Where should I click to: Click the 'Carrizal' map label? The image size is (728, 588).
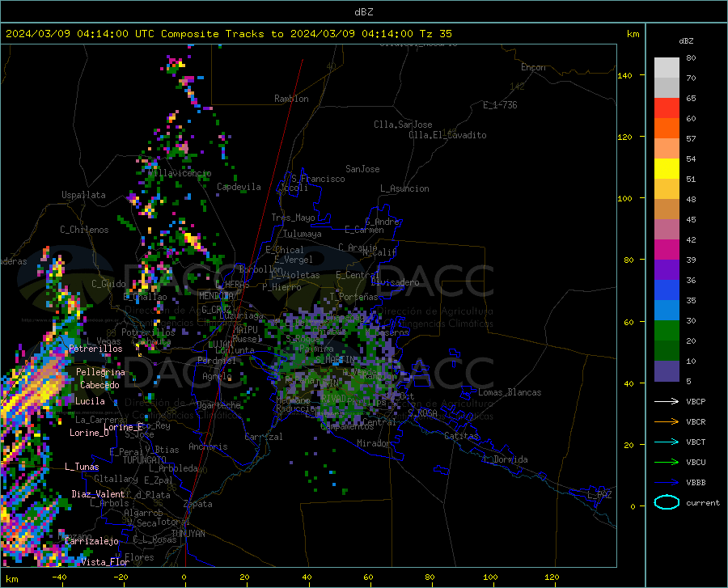pos(264,437)
